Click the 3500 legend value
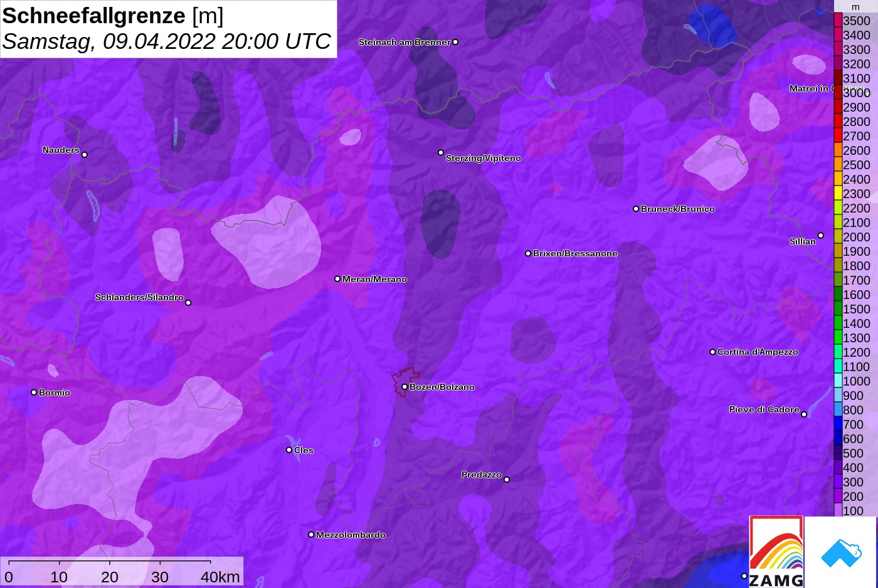The image size is (878, 588). (x=857, y=21)
